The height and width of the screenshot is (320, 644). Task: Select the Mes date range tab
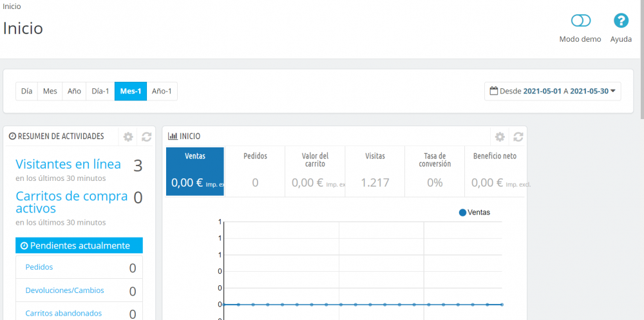click(50, 91)
